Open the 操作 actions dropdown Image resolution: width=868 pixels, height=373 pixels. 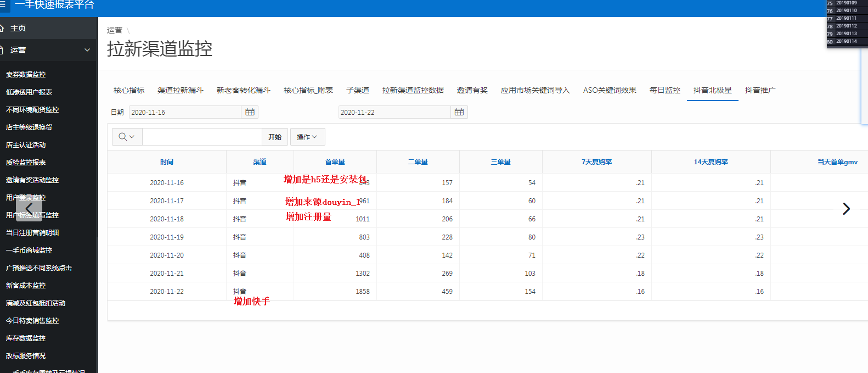click(x=307, y=137)
